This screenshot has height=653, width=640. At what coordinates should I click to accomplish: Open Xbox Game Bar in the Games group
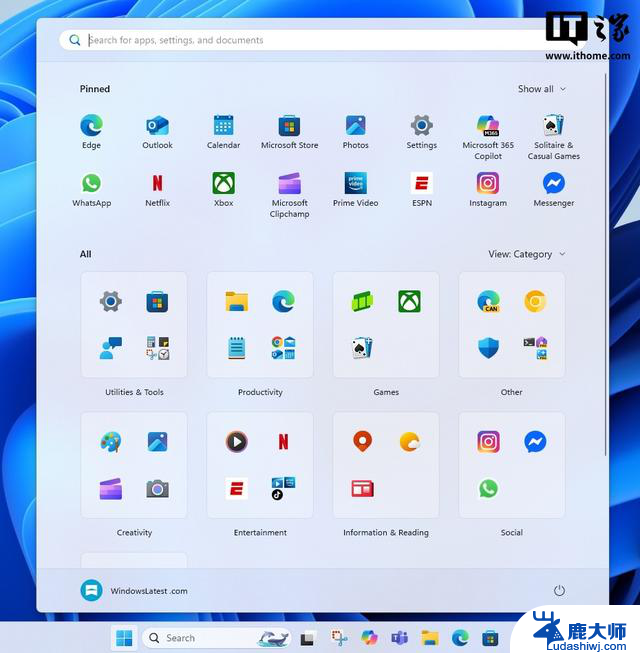pyautogui.click(x=363, y=302)
